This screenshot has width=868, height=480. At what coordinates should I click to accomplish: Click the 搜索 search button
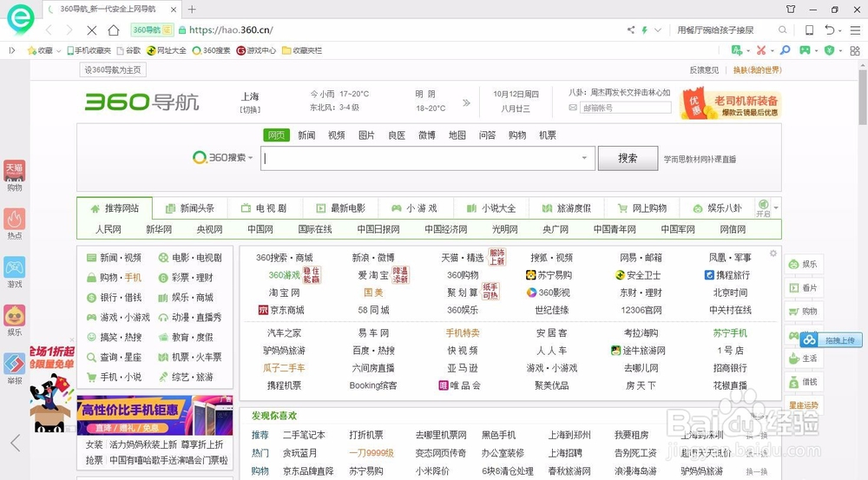click(628, 158)
